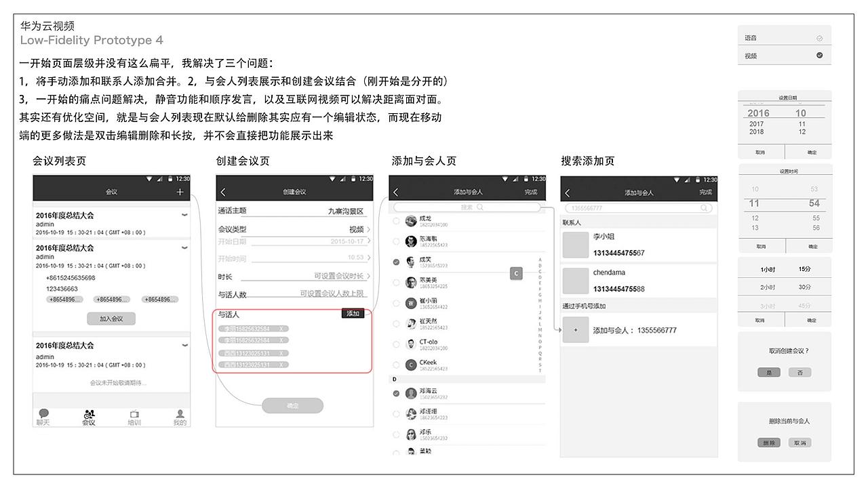
Task: Select the radio button for 成龙
Action: tap(396, 221)
